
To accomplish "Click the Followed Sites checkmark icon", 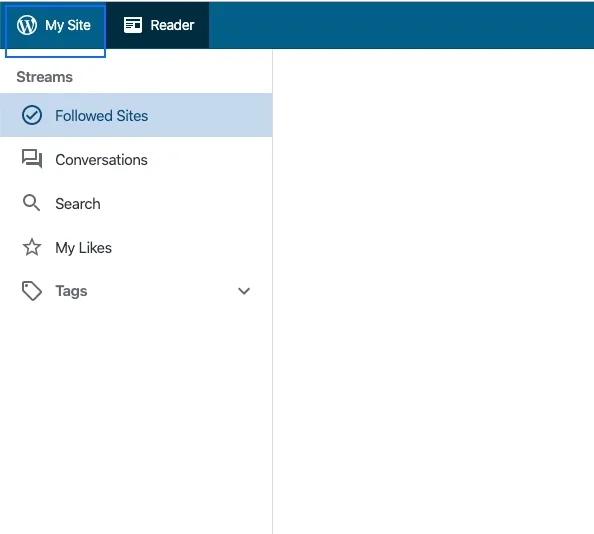I will click(32, 115).
